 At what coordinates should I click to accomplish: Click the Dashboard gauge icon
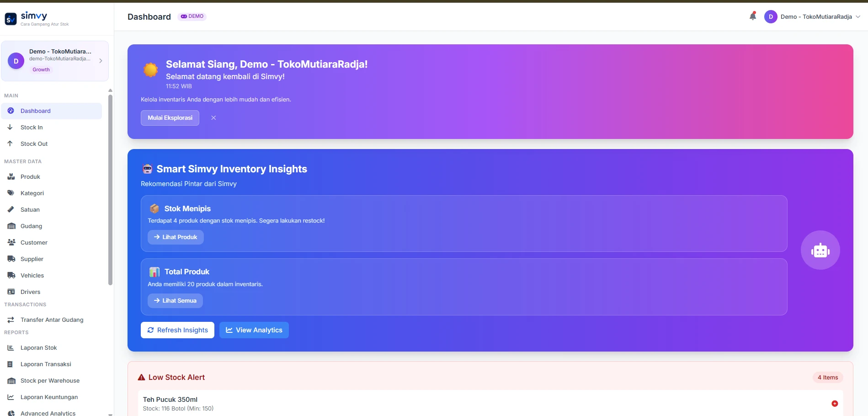[x=11, y=111]
